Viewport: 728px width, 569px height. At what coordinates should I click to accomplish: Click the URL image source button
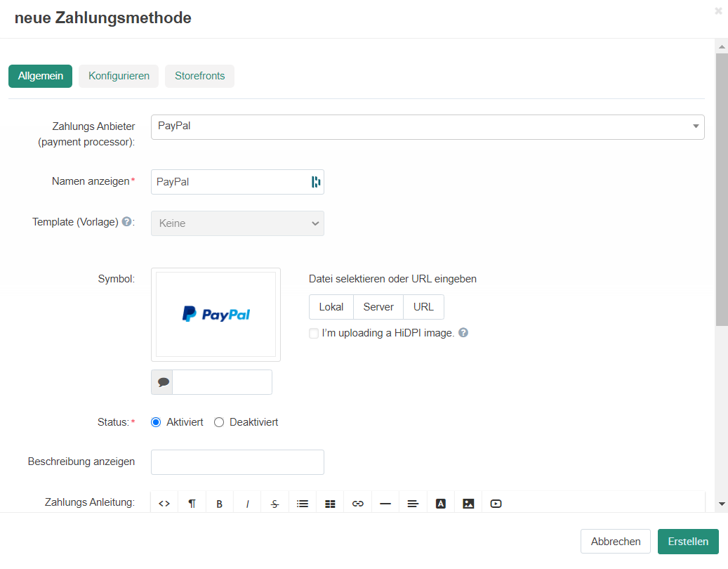click(423, 307)
